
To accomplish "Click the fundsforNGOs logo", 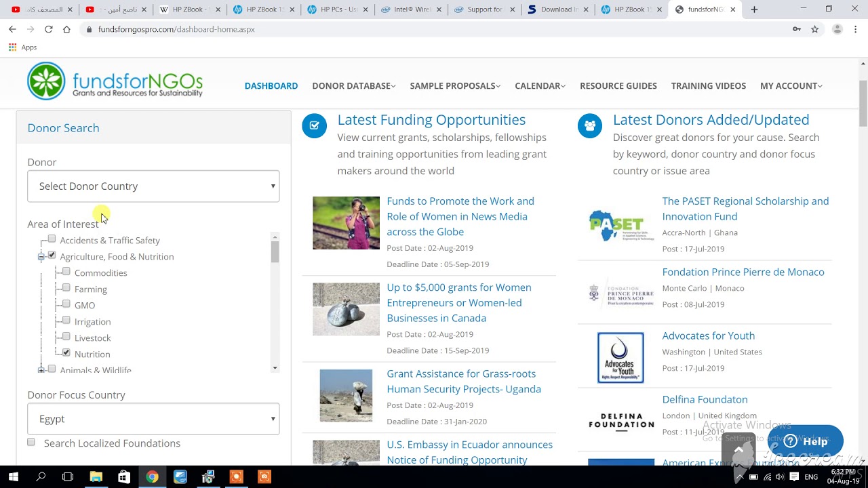I will (x=115, y=81).
